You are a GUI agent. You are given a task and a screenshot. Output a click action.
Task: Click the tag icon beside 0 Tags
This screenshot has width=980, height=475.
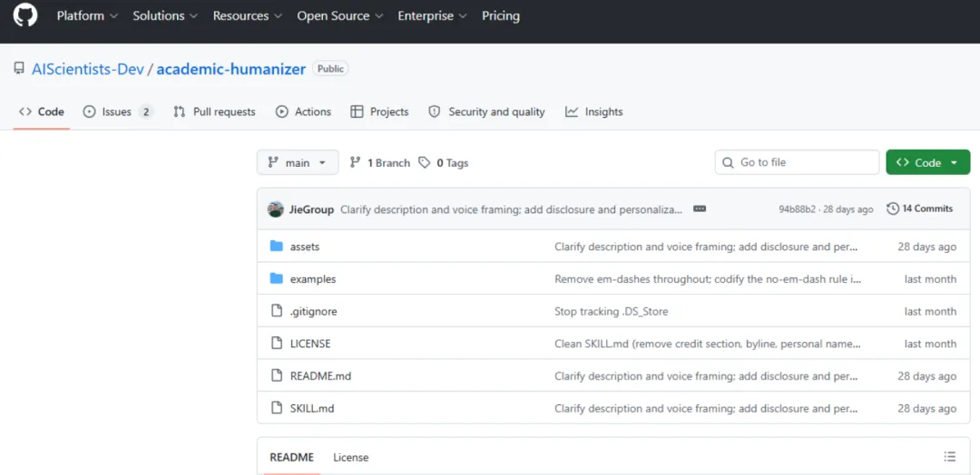[x=425, y=162]
